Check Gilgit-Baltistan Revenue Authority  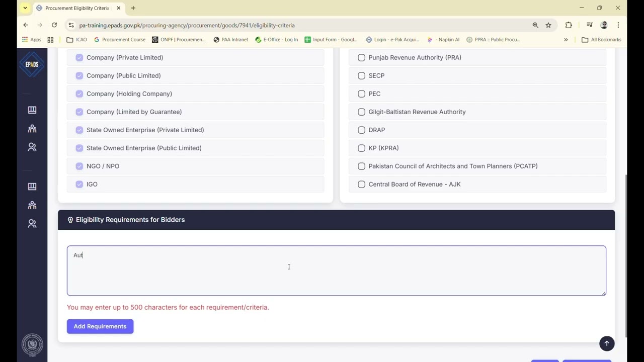point(361,112)
